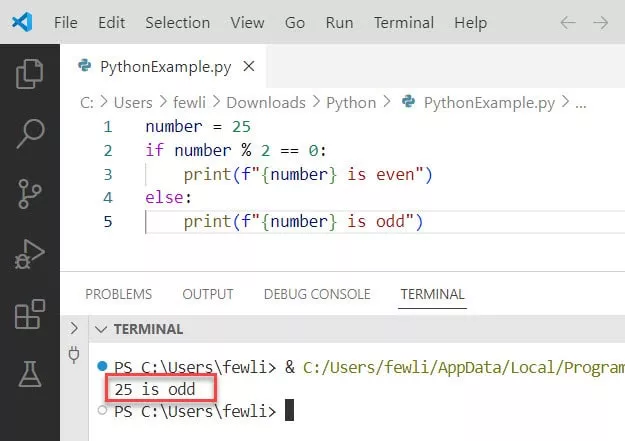Expand the chevron left of the terminal header
The image size is (625, 441).
pyautogui.click(x=74, y=329)
